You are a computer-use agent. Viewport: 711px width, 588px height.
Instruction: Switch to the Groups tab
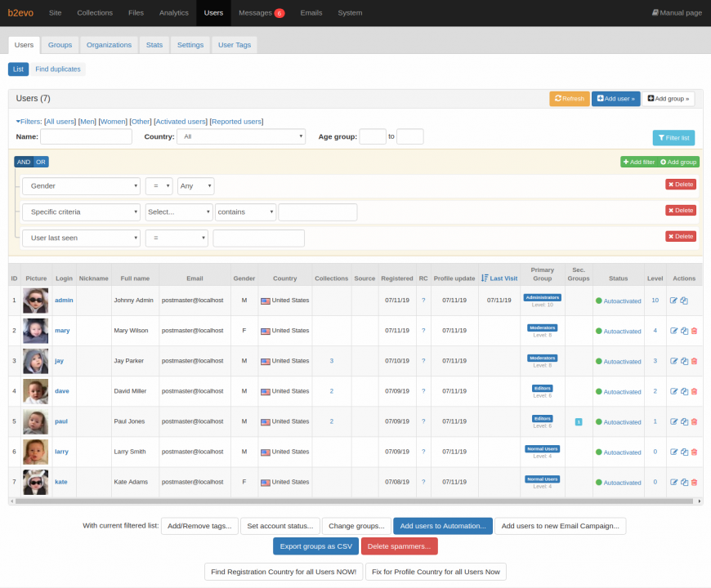click(x=60, y=45)
